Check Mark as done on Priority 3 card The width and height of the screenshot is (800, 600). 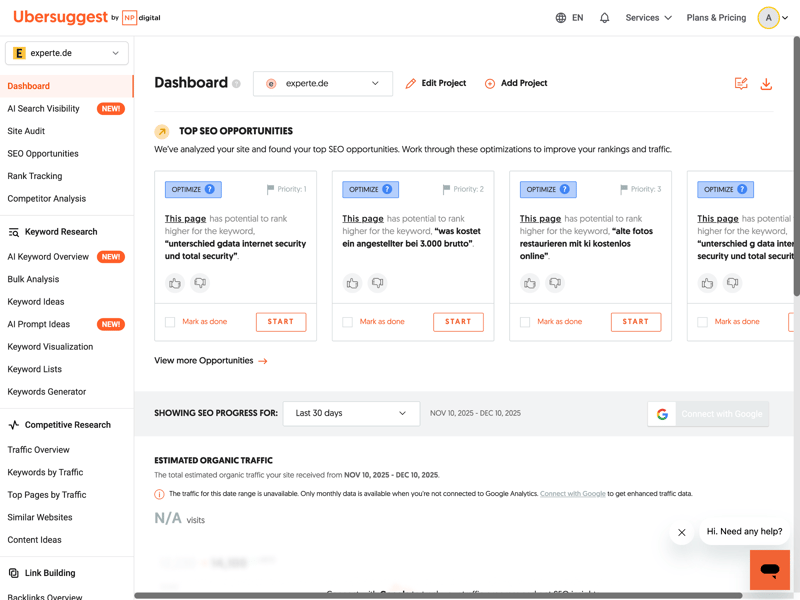(525, 322)
